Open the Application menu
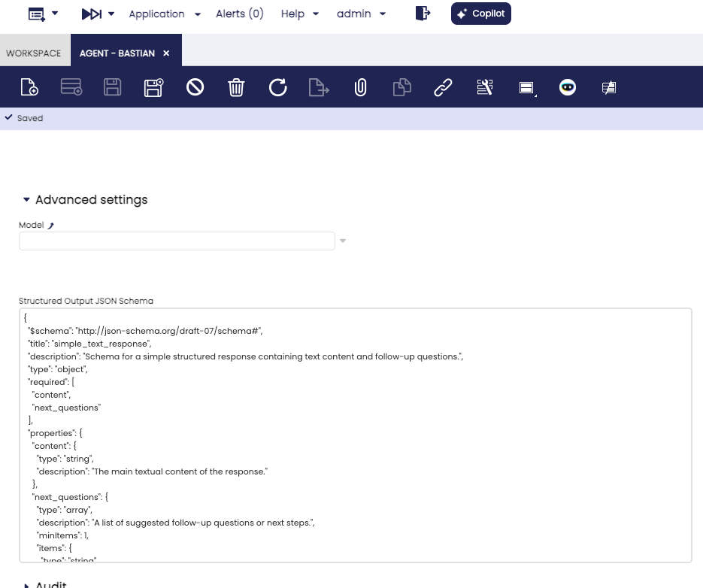Image resolution: width=703 pixels, height=588 pixels. tap(165, 14)
